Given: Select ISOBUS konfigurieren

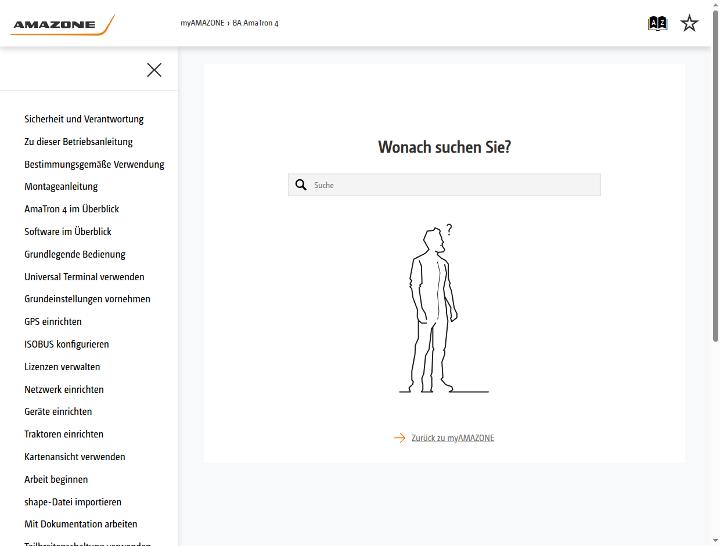Looking at the screenshot, I should 67,344.
